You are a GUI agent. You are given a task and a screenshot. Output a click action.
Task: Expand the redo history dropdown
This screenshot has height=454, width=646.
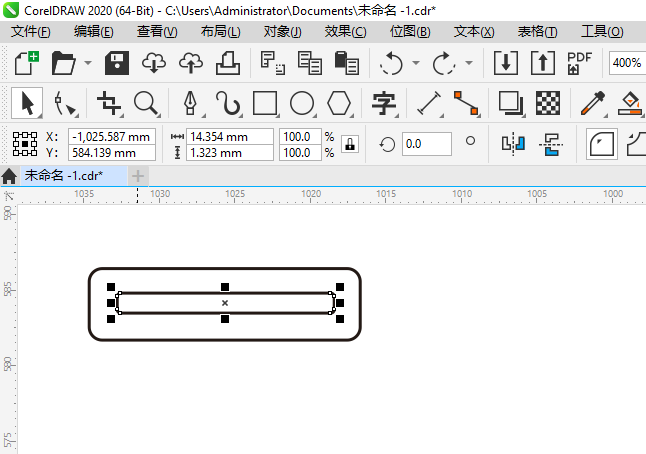pyautogui.click(x=469, y=63)
